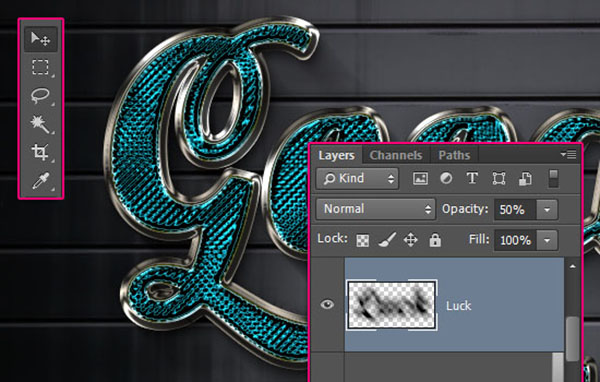Viewport: 600px width, 382px height.
Task: Click the Opacity label
Action: coord(465,209)
